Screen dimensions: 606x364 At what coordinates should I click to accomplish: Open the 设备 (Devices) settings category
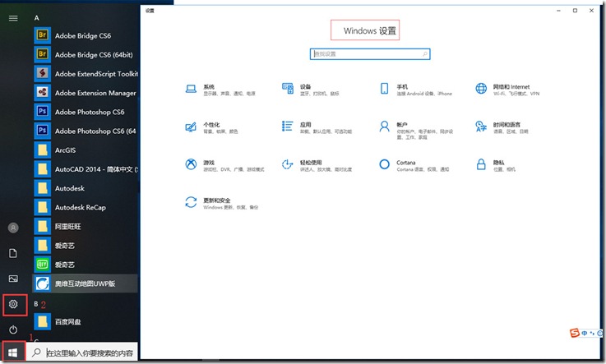288,89
